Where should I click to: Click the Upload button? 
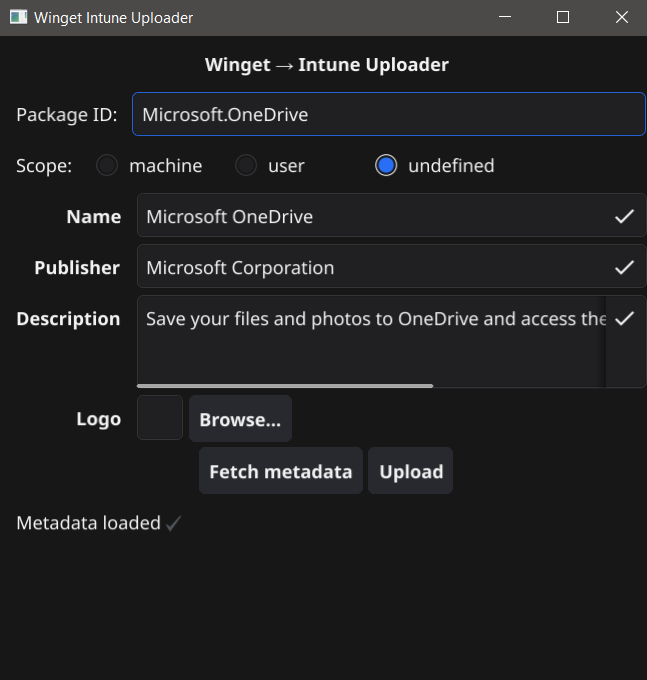411,471
